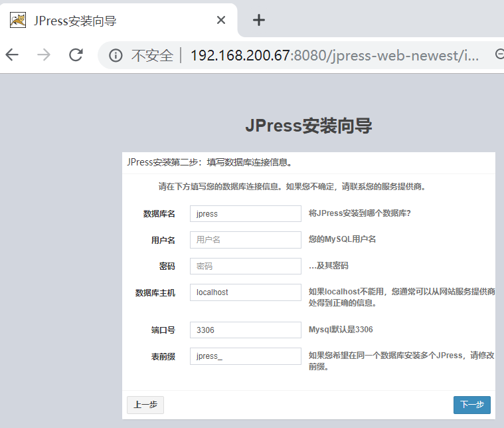
Task: Focus the 密码 input field
Action: (246, 266)
